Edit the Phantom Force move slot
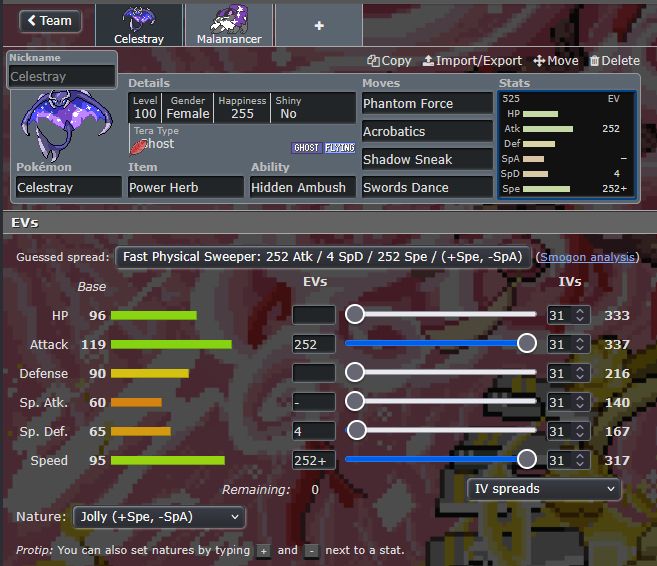The image size is (657, 566). 427,103
